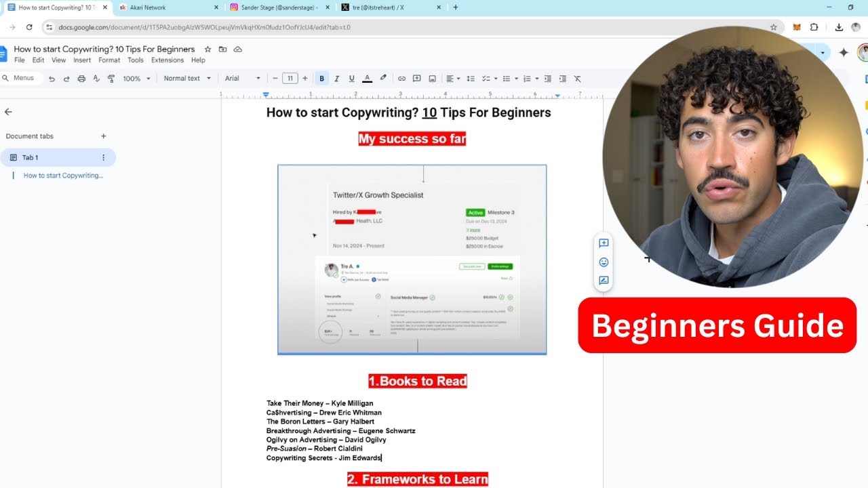Click the Google Docs home icon
868x488 pixels.
click(x=3, y=53)
